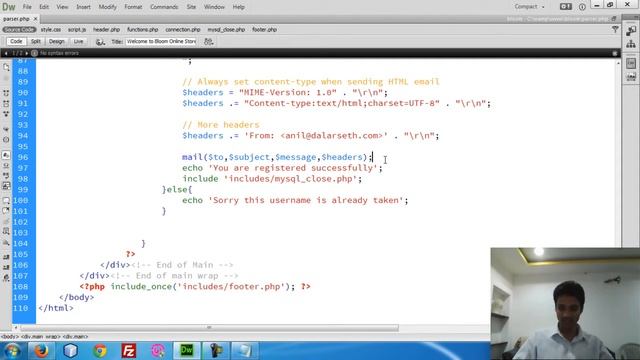Open the Modify menu
Viewport: 640px width, 360px height.
(x=107, y=7)
